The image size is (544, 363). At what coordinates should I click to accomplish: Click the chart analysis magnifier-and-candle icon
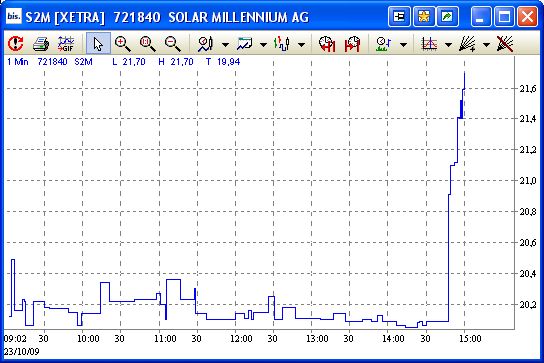pyautogui.click(x=205, y=44)
